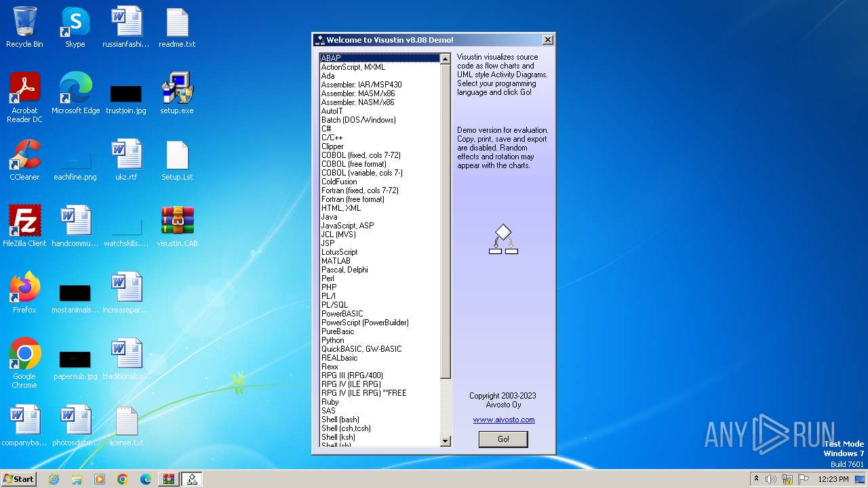The height and width of the screenshot is (488, 868).
Task: Show hidden system tray icons
Action: tap(756, 479)
